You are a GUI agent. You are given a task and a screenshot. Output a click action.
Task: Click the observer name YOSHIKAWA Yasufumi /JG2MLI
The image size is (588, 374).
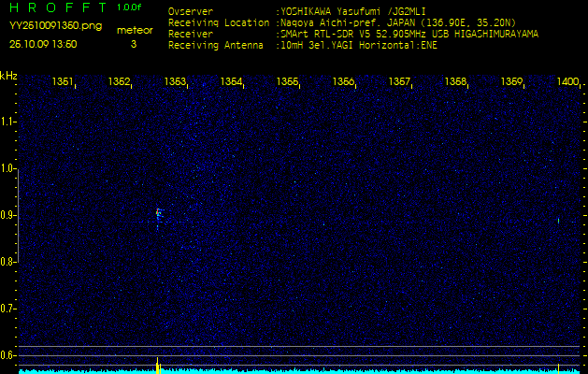tap(352, 12)
